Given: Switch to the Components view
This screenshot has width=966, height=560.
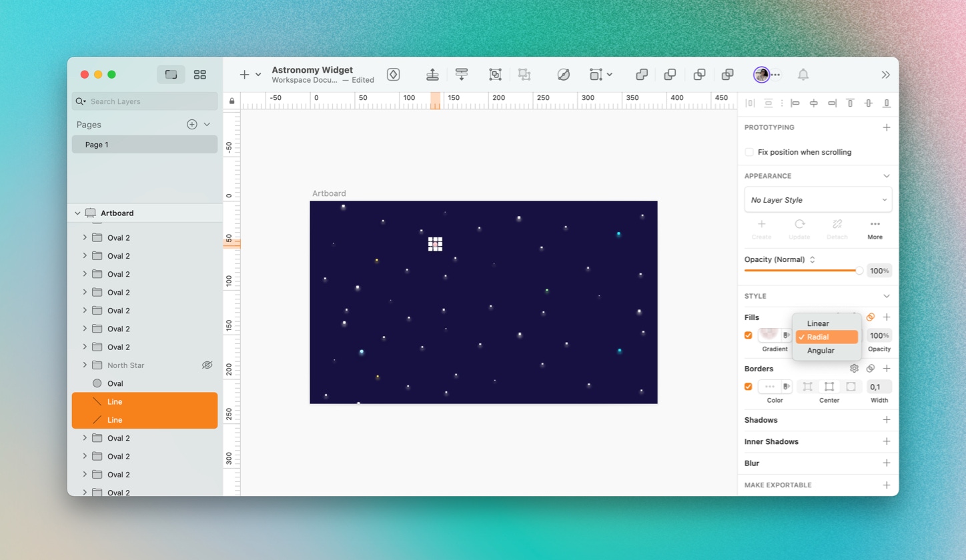Looking at the screenshot, I should pyautogui.click(x=199, y=75).
